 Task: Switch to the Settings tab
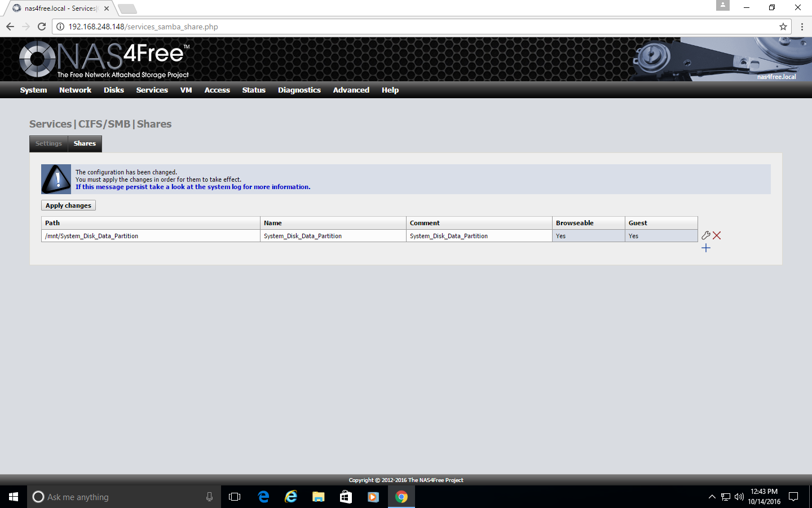[x=48, y=143]
